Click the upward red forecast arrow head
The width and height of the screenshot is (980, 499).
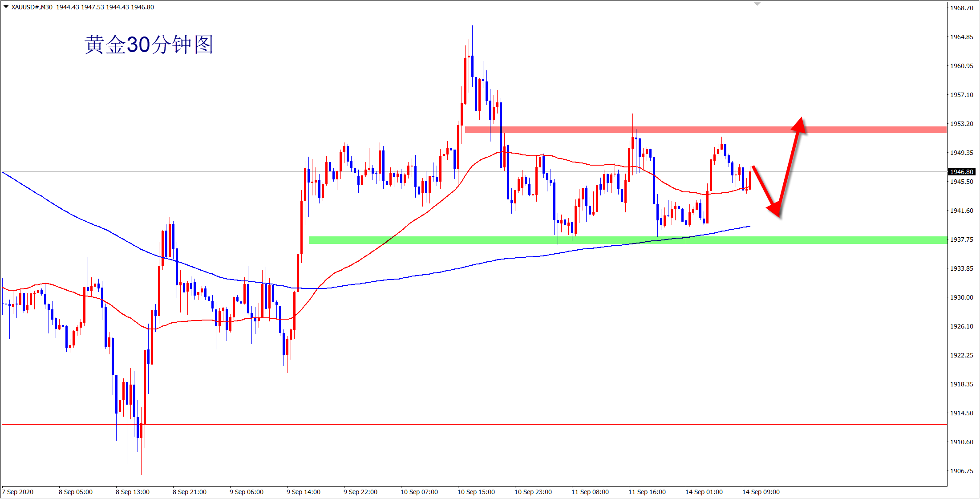pyautogui.click(x=799, y=126)
